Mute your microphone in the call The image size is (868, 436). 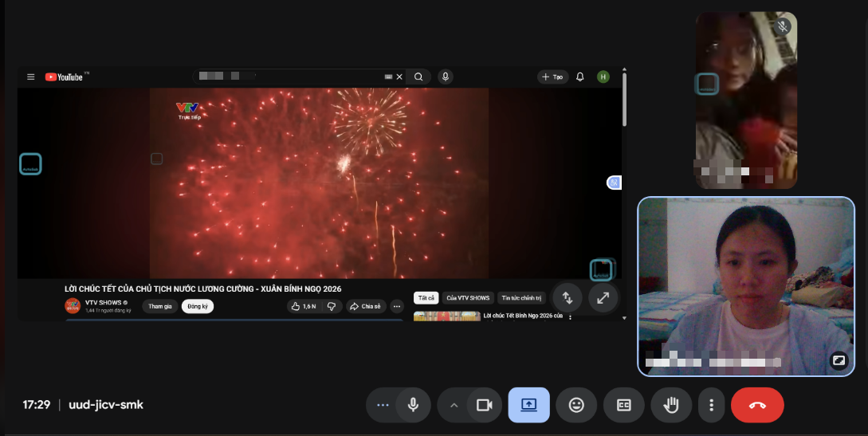coord(413,405)
